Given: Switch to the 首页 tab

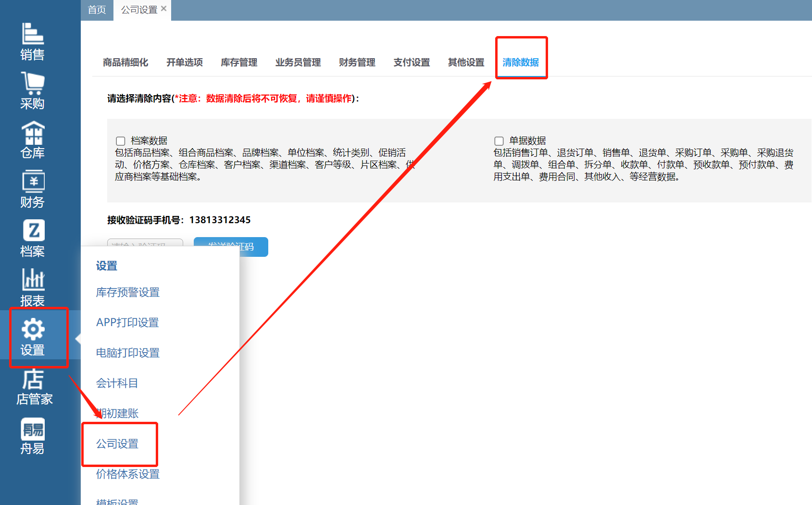Looking at the screenshot, I should point(97,10).
